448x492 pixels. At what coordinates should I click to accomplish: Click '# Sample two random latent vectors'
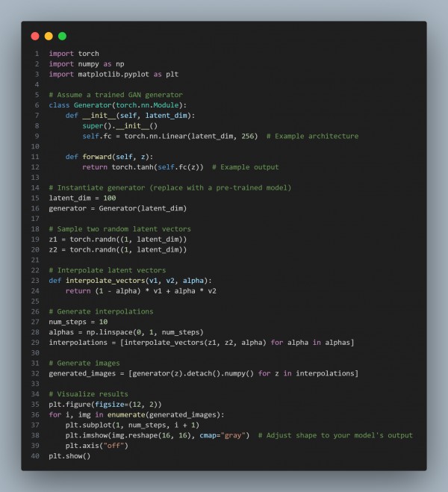pyautogui.click(x=120, y=229)
